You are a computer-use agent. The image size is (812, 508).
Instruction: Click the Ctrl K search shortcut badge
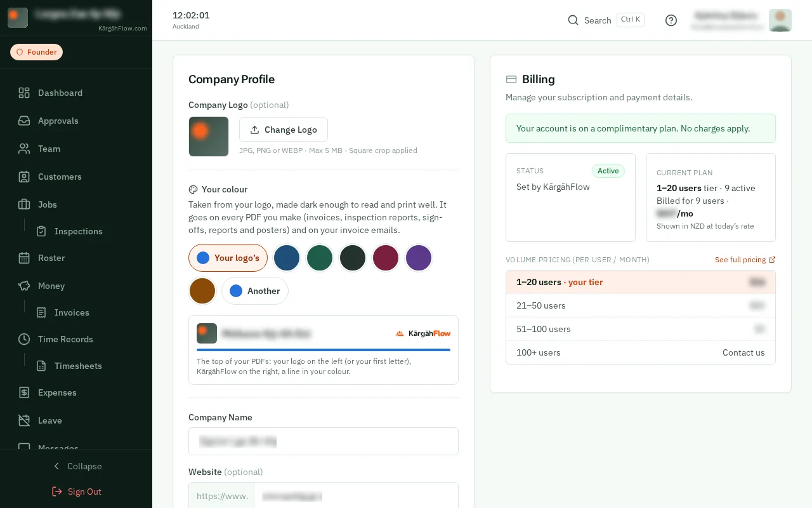631,20
